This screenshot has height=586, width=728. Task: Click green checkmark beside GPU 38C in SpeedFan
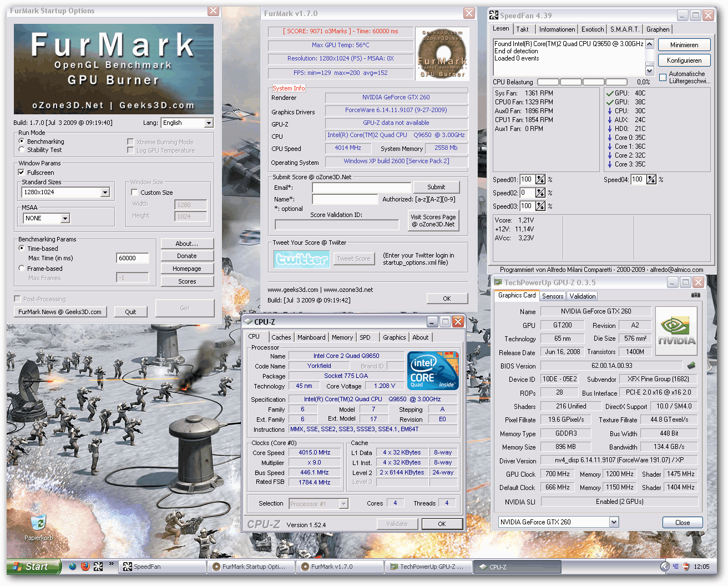pos(610,102)
